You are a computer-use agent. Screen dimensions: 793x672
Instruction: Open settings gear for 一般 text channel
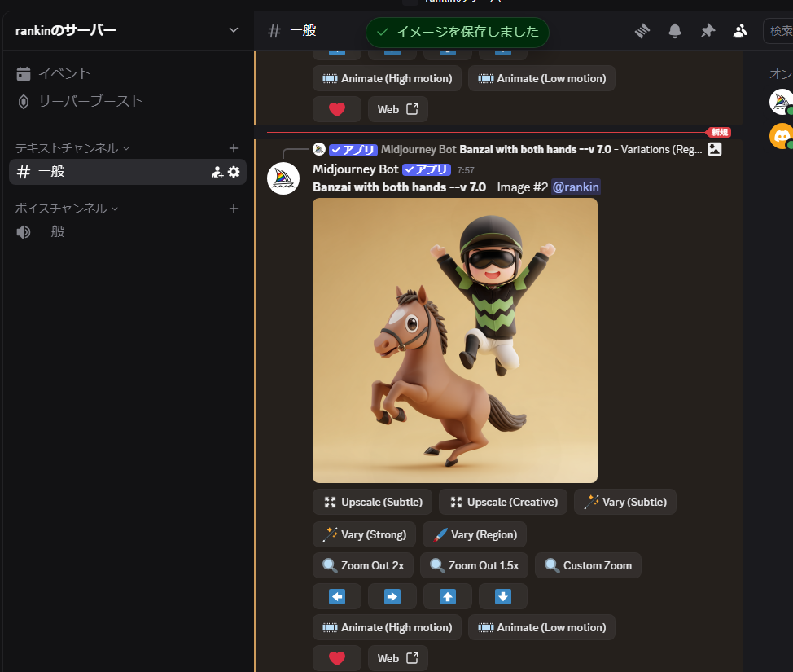[x=234, y=172]
